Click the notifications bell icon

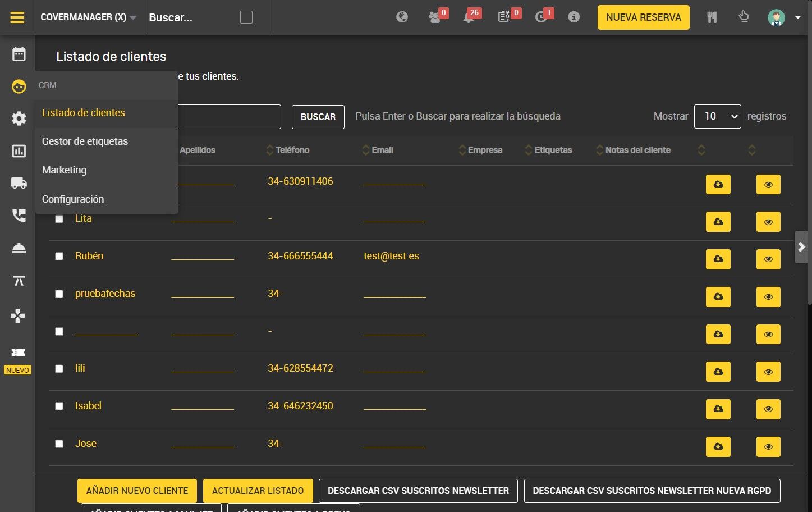click(x=469, y=17)
